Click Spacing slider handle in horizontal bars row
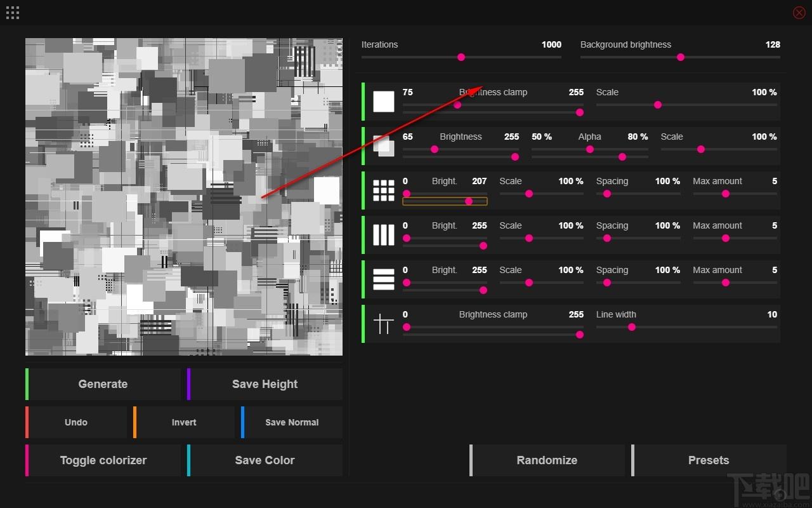This screenshot has height=508, width=812. [x=607, y=283]
